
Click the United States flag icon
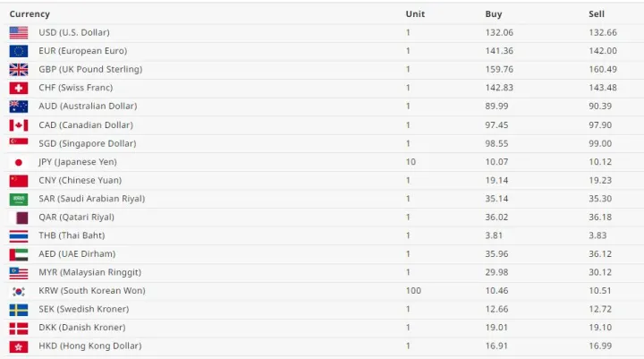[19, 32]
